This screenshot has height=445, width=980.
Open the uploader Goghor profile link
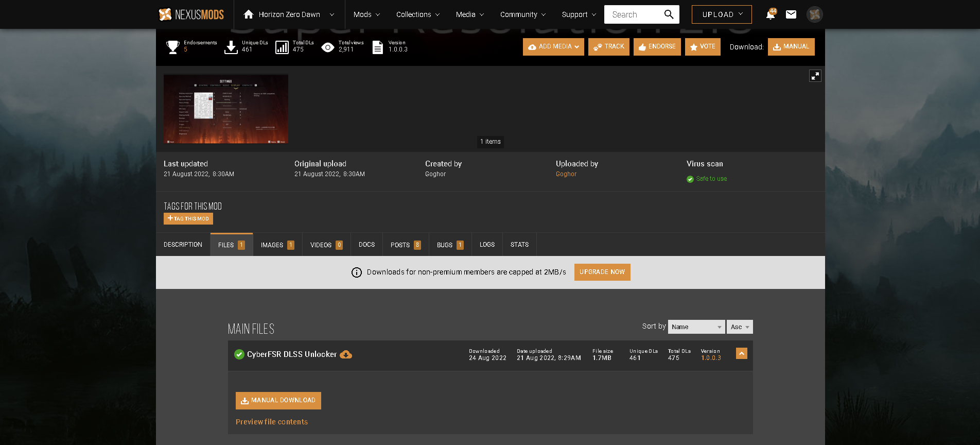pyautogui.click(x=566, y=174)
